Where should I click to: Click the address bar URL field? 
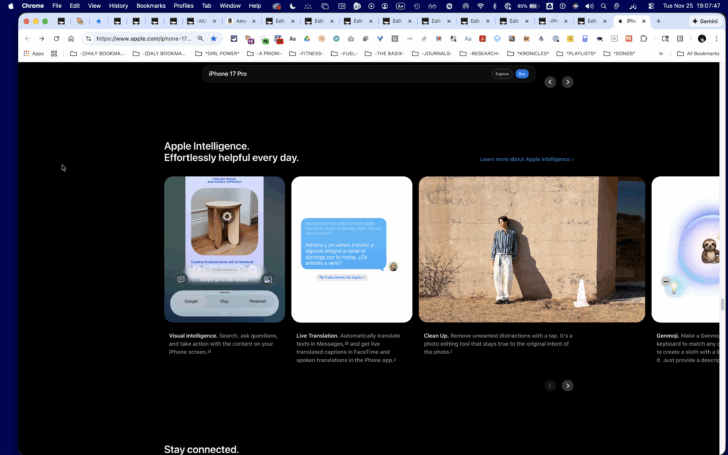pos(144,39)
